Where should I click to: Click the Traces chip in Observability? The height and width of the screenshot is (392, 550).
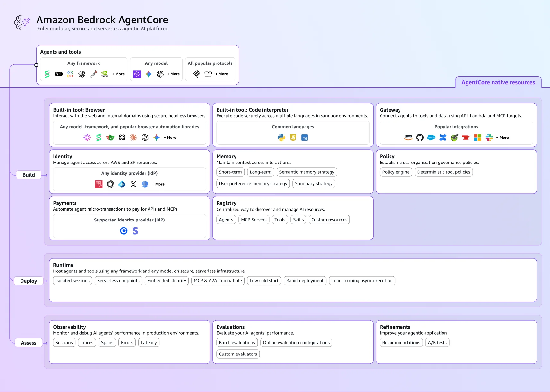[87, 343]
